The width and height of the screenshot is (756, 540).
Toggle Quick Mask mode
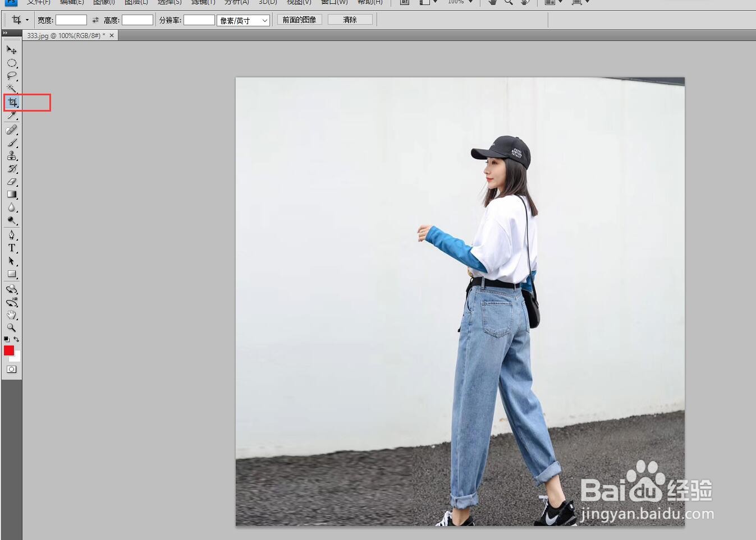11,370
